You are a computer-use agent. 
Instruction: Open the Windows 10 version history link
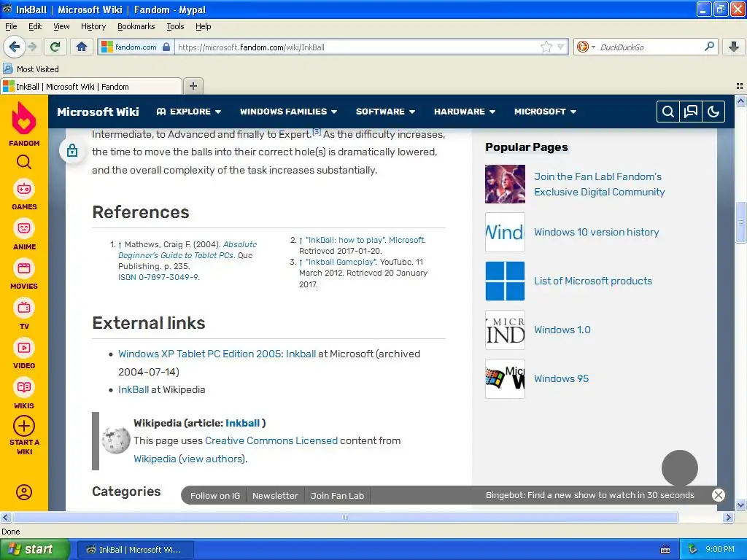[597, 232]
